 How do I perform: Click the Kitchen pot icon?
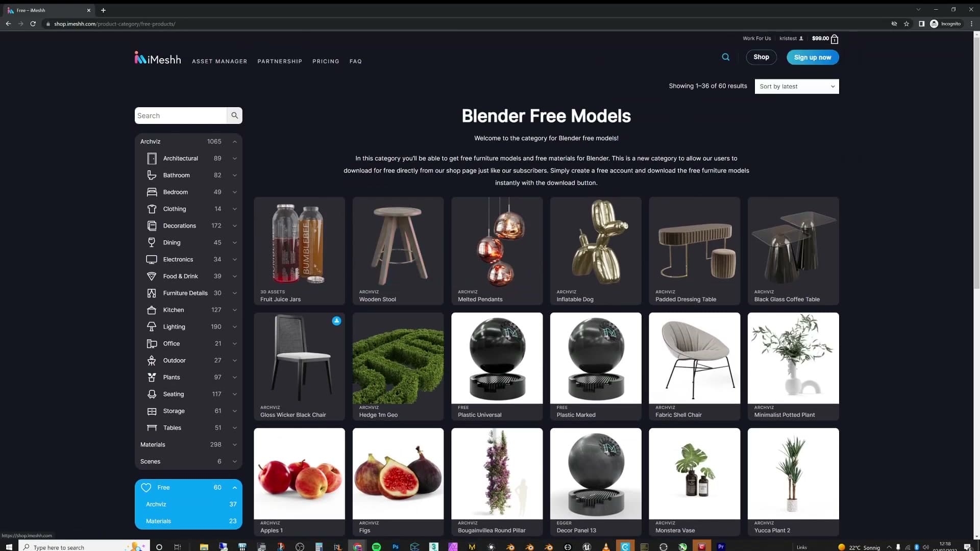coord(152,310)
